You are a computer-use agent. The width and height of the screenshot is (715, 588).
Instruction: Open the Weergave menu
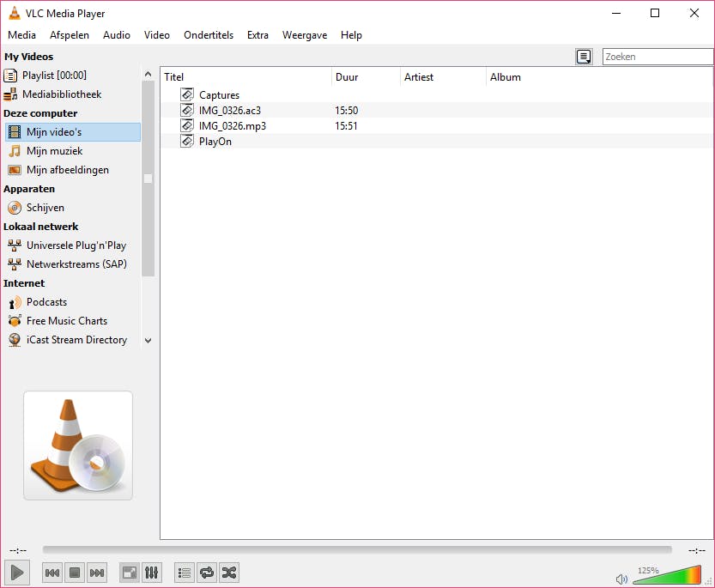[305, 35]
